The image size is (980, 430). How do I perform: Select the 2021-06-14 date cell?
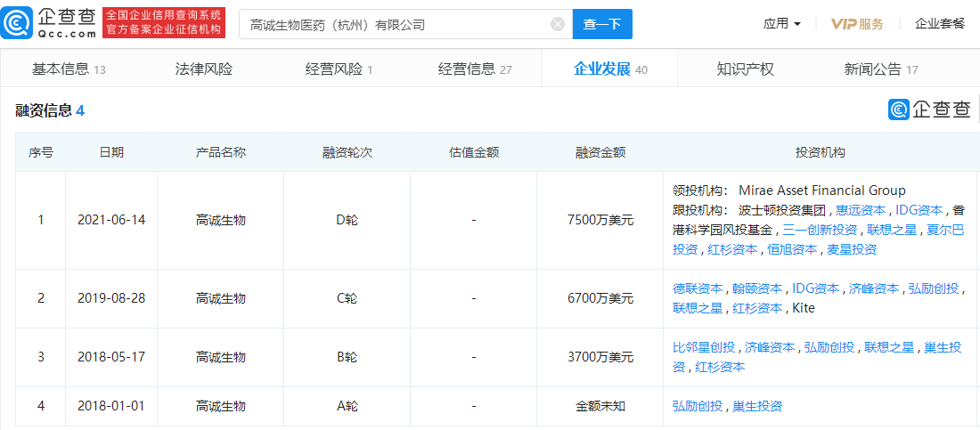pos(111,220)
